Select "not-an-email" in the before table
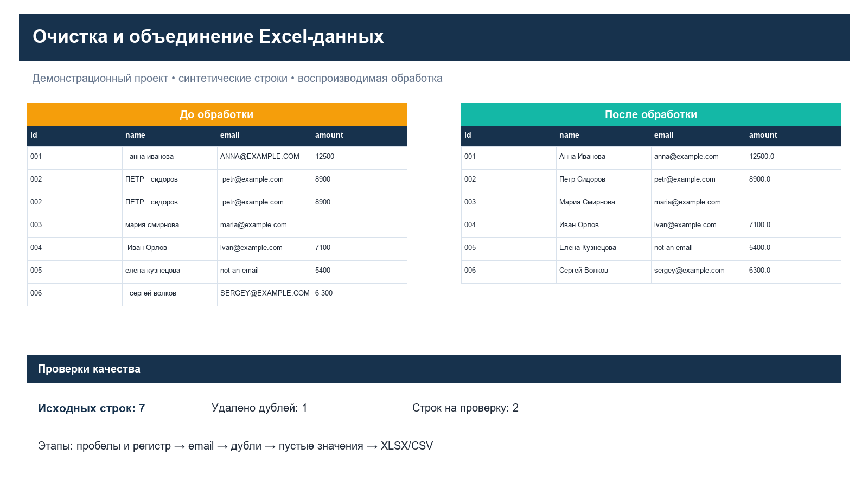 [x=265, y=272]
